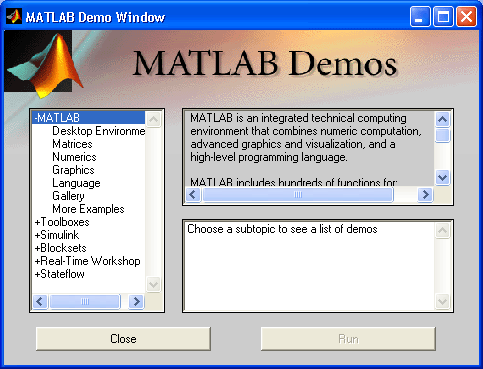Click description pane vertical scroll thumb
Viewport: 483px width, 369px height.
[443, 135]
